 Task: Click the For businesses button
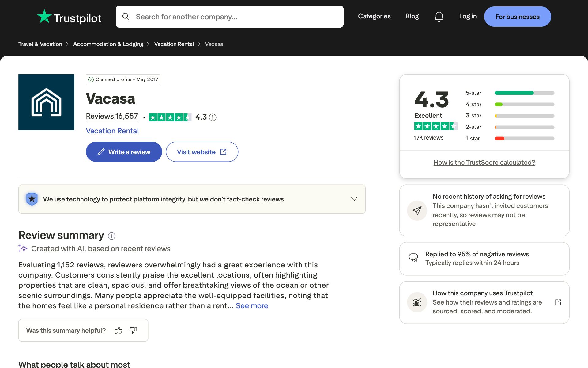click(518, 17)
